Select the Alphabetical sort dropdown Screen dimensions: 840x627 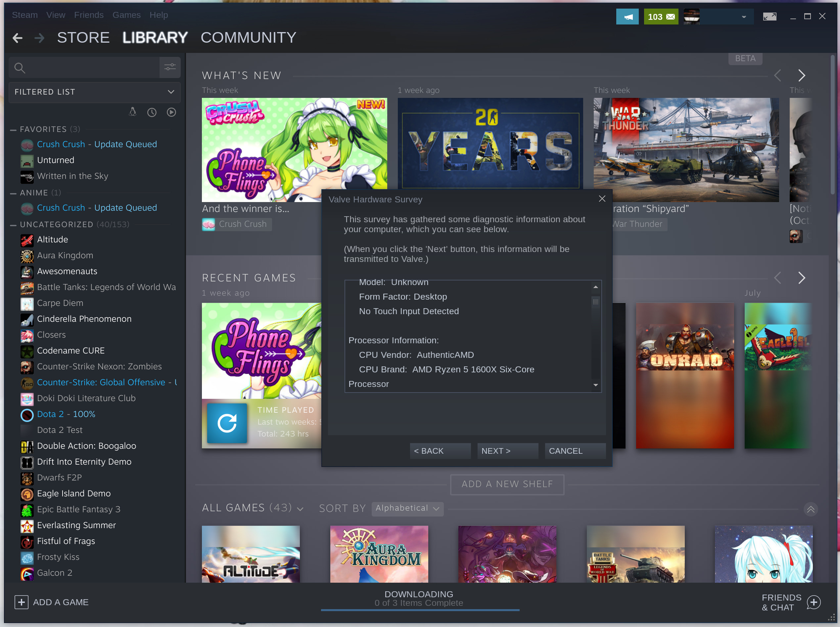tap(408, 508)
